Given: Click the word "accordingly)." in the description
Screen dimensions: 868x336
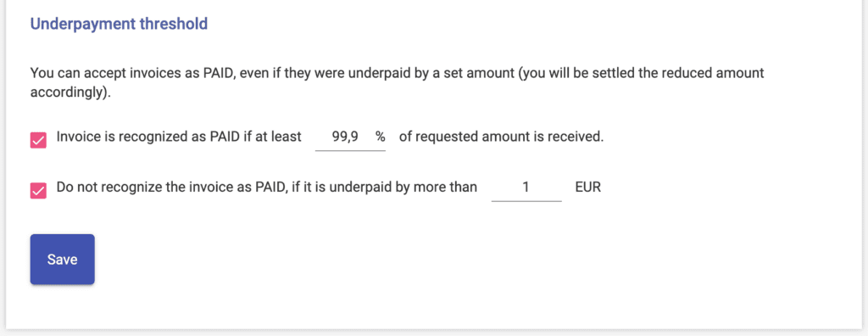Looking at the screenshot, I should click(71, 93).
